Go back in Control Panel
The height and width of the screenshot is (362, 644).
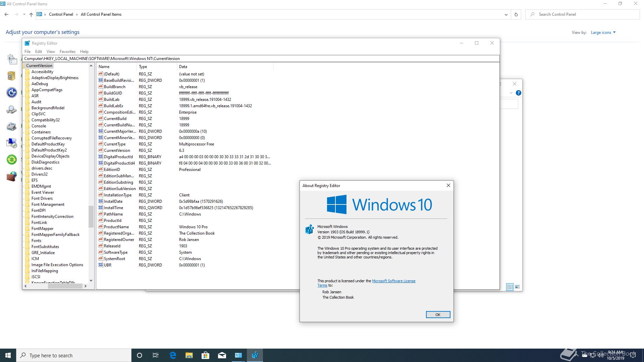coord(6,14)
